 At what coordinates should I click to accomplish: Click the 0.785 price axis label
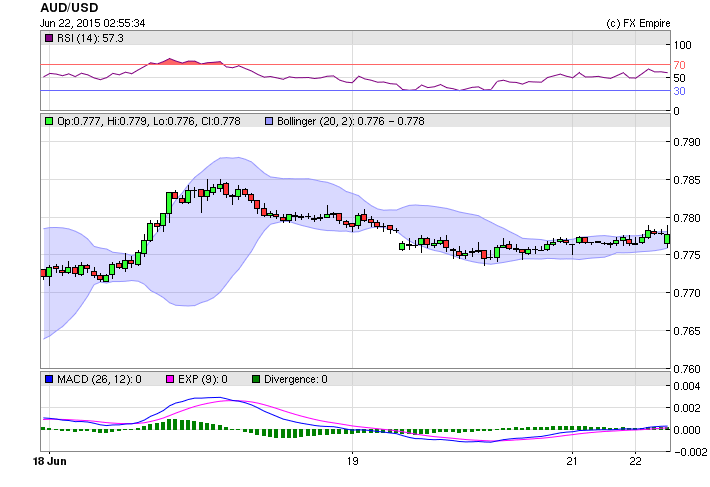pos(687,180)
